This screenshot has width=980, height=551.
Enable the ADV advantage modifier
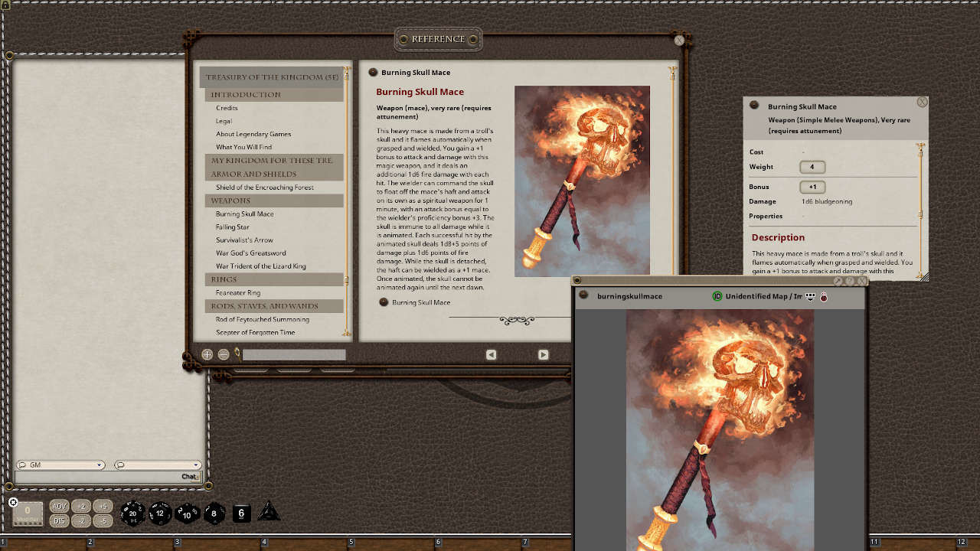tap(60, 506)
